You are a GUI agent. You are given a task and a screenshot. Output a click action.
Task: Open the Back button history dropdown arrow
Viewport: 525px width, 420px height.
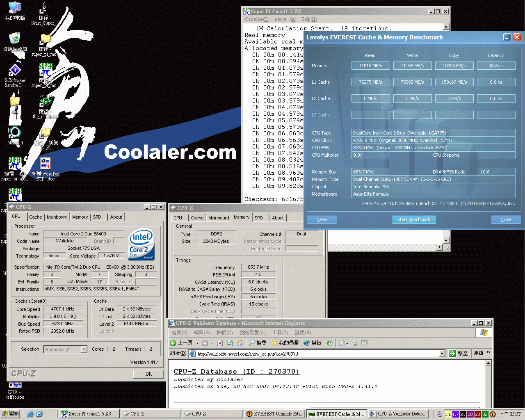(197, 343)
